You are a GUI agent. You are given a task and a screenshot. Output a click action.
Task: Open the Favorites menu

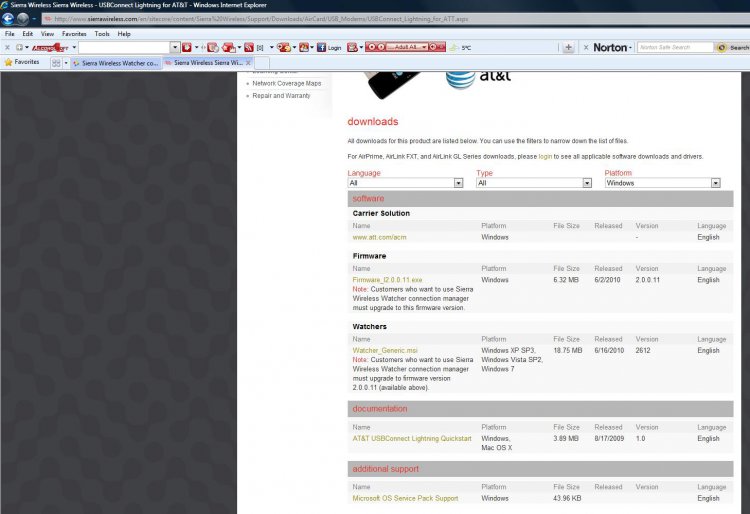coord(74,34)
